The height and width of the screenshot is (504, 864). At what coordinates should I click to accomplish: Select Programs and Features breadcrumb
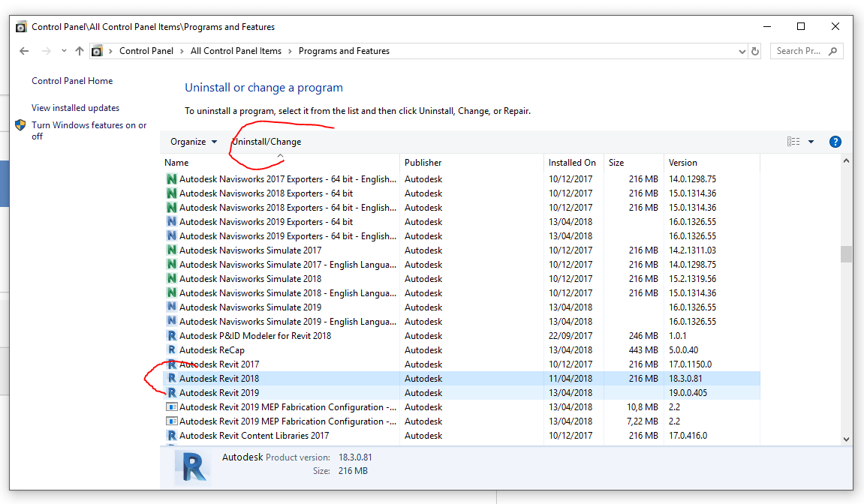pos(344,51)
